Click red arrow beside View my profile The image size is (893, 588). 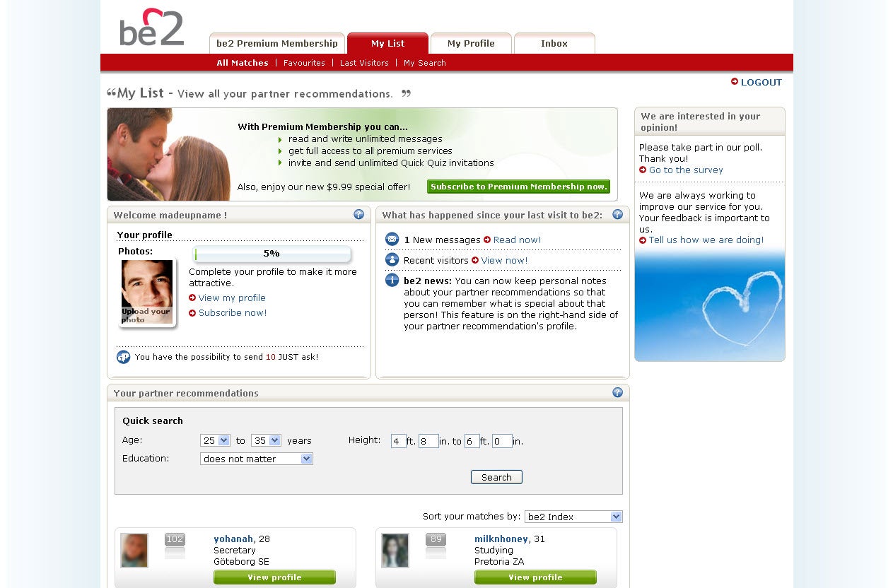(192, 298)
